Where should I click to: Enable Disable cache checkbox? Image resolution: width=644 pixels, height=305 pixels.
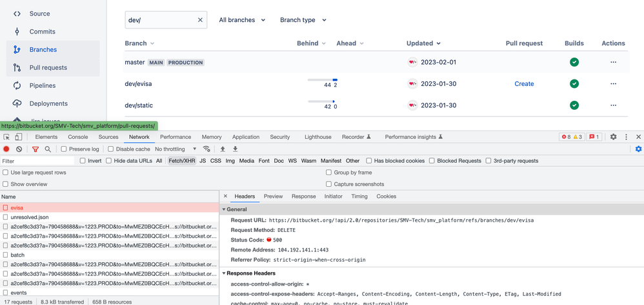coord(110,149)
